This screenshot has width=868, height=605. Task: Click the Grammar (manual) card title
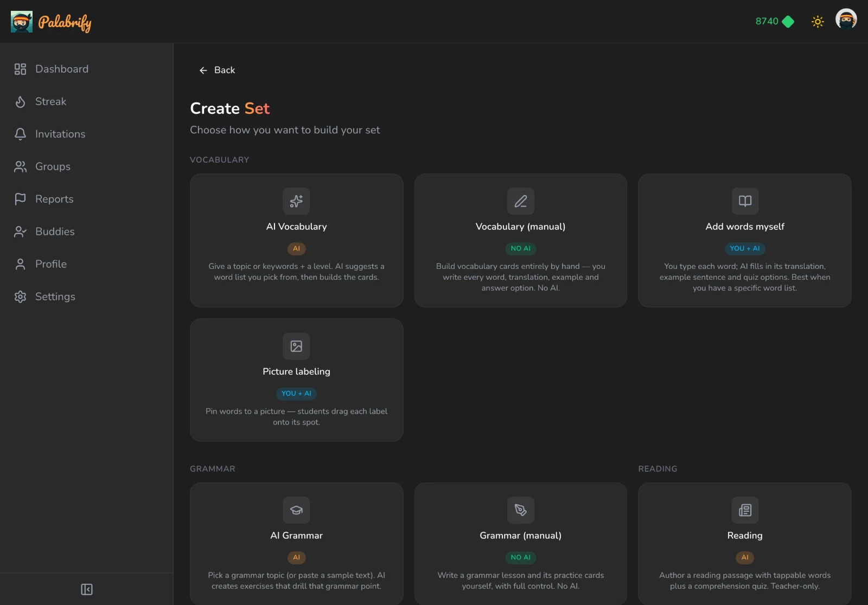click(521, 536)
